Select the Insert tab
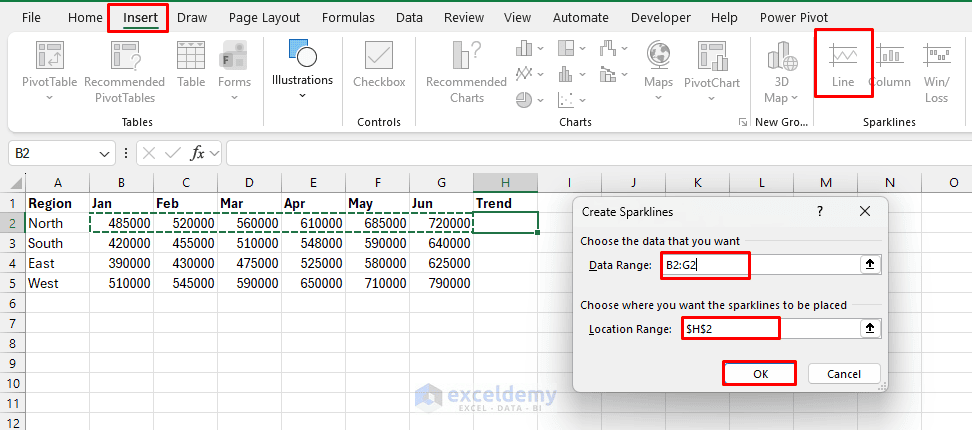972x430 pixels. coord(140,17)
